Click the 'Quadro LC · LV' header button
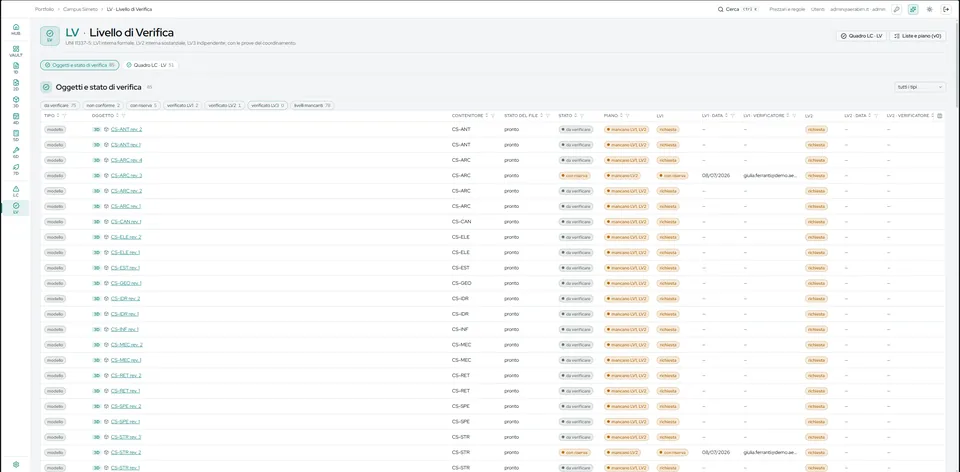The height and width of the screenshot is (472, 960). [861, 36]
